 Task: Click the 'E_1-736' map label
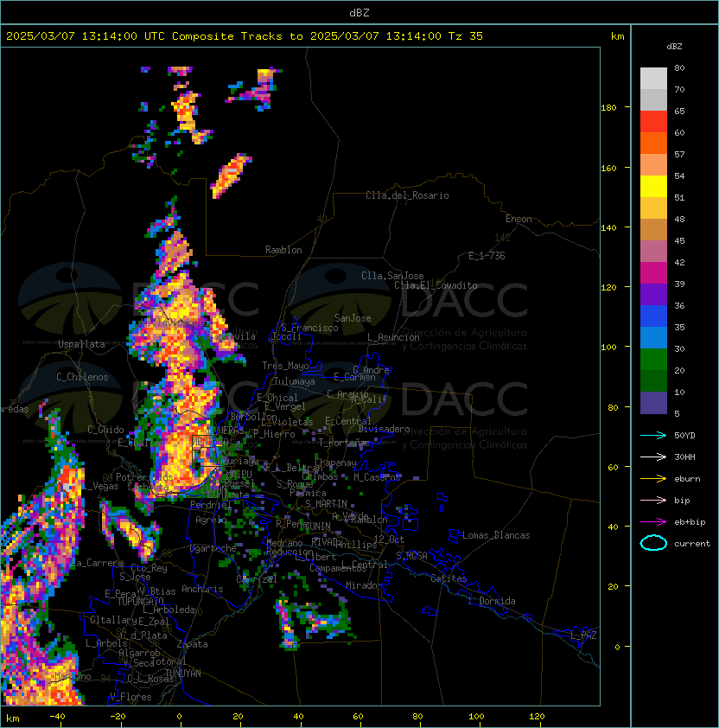pos(487,256)
